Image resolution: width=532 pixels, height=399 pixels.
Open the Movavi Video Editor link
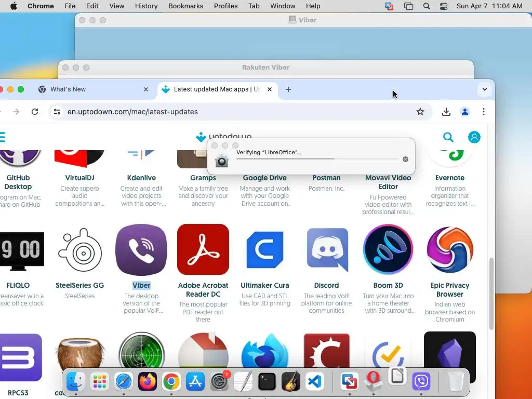(388, 182)
